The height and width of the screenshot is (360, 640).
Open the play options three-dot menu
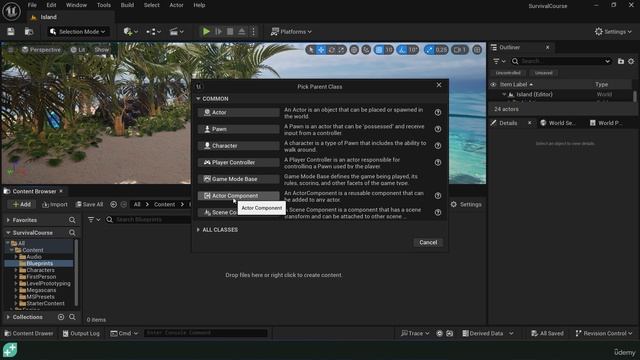pyautogui.click(x=253, y=31)
